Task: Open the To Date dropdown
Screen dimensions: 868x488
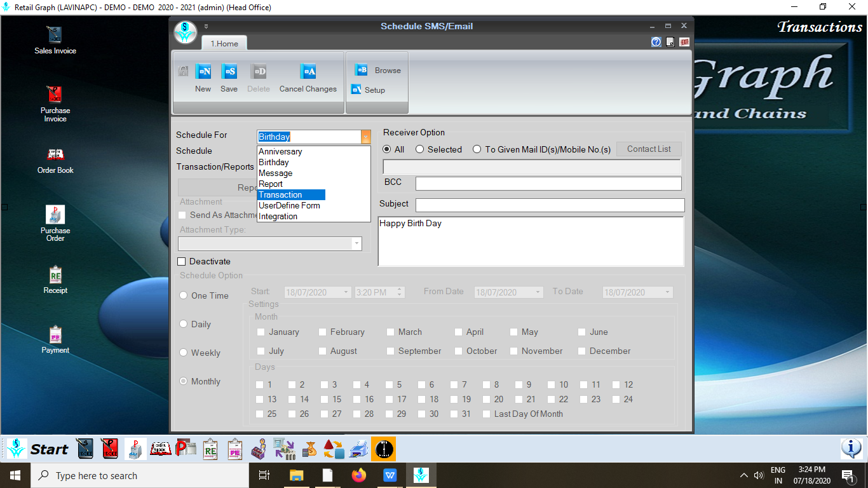Action: [x=668, y=292]
